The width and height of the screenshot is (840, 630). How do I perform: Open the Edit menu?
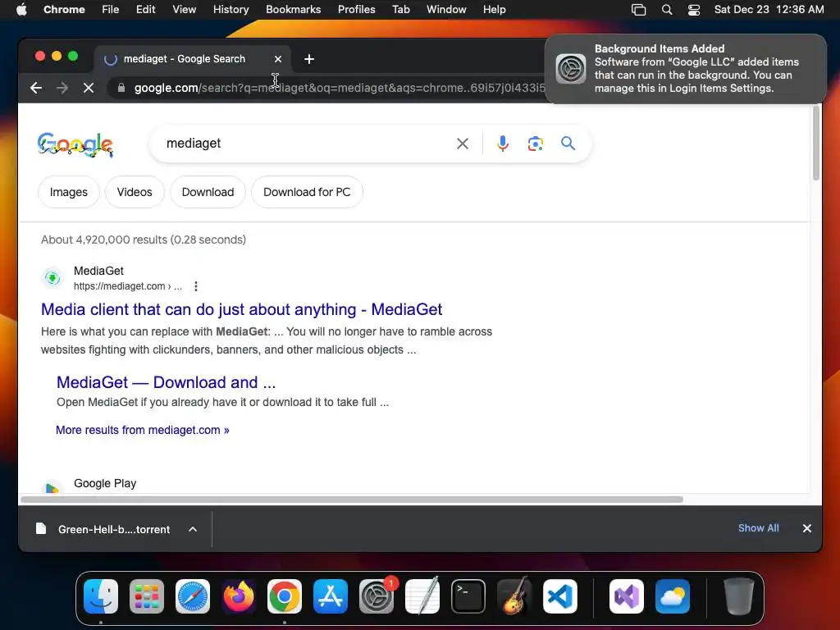[146, 10]
